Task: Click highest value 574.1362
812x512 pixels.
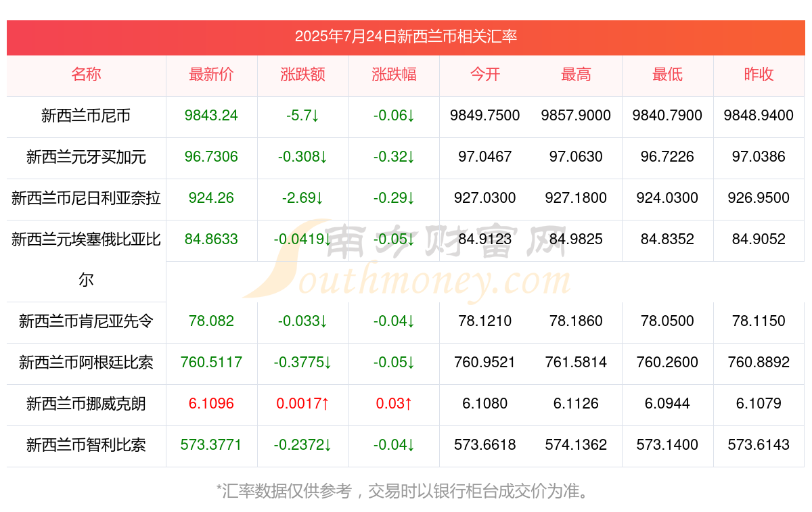Action: click(x=576, y=445)
